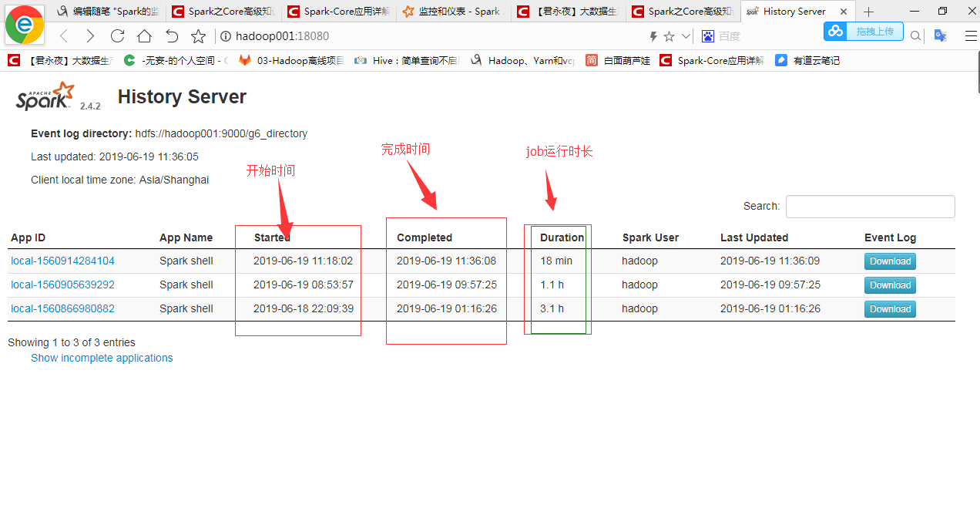Sort table by App Name column
The width and height of the screenshot is (980, 532).
[186, 237]
